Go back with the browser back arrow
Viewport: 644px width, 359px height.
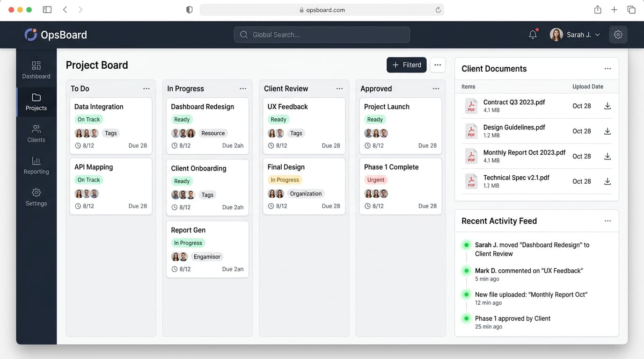(65, 10)
